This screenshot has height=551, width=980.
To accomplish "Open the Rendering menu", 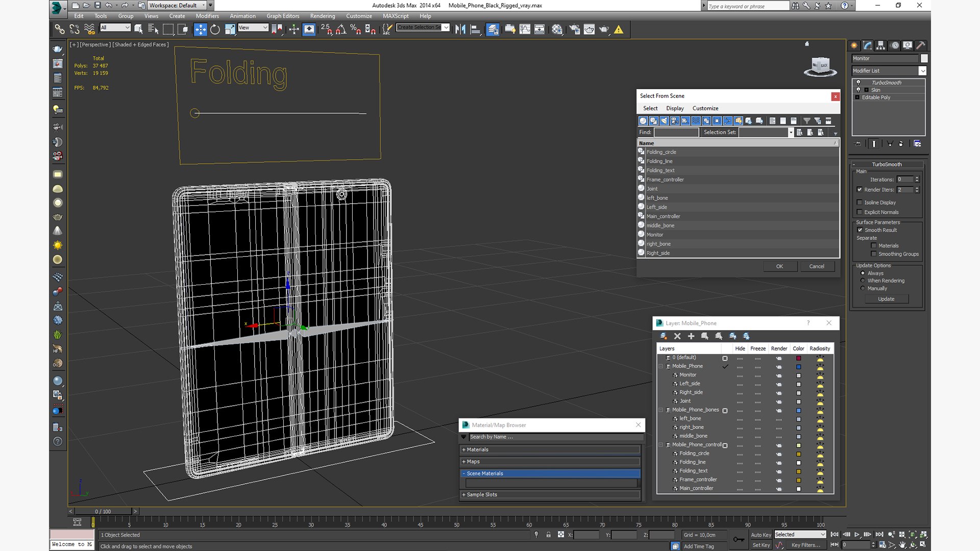I will point(322,16).
